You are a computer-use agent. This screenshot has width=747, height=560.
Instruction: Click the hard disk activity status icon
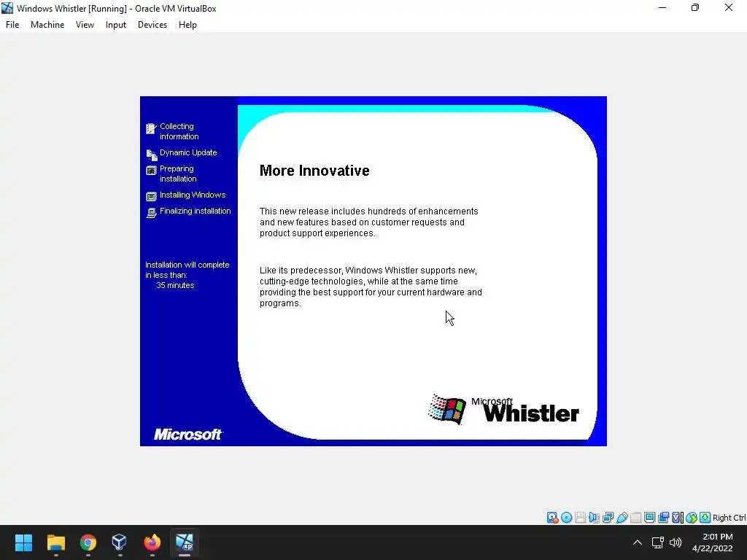point(553,518)
